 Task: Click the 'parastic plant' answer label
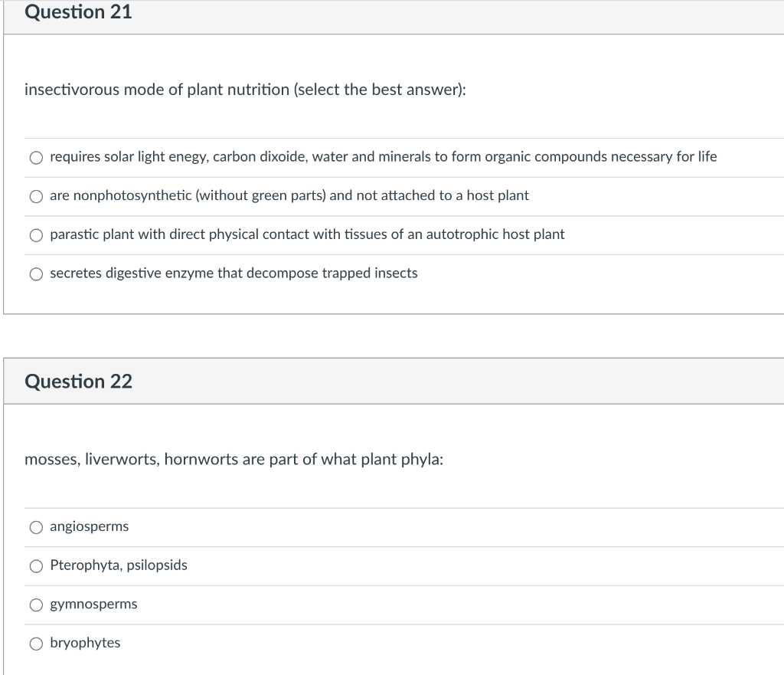click(x=306, y=234)
